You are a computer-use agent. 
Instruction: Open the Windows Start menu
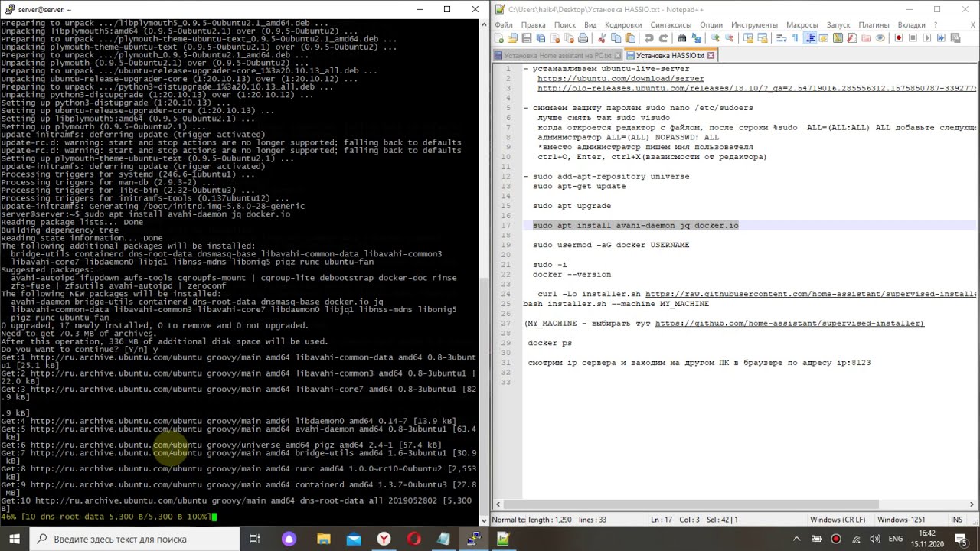click(x=15, y=539)
